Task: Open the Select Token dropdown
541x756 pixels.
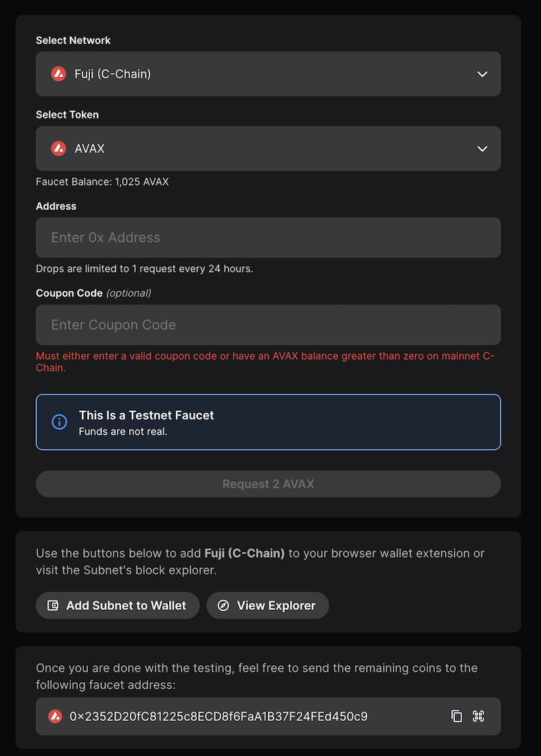Action: (268, 148)
